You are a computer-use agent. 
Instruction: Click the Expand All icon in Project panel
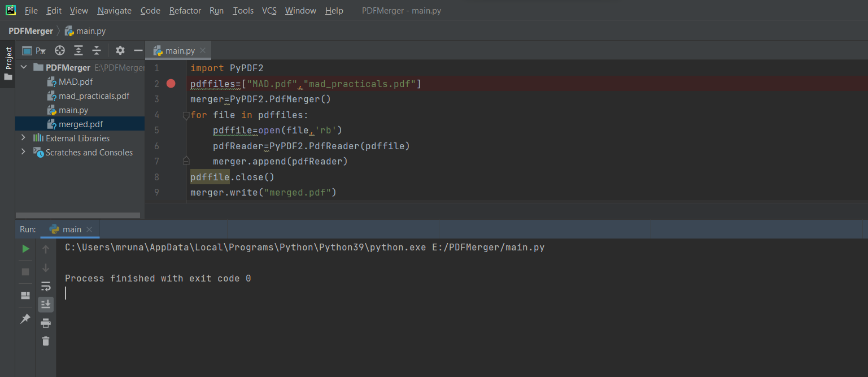78,50
